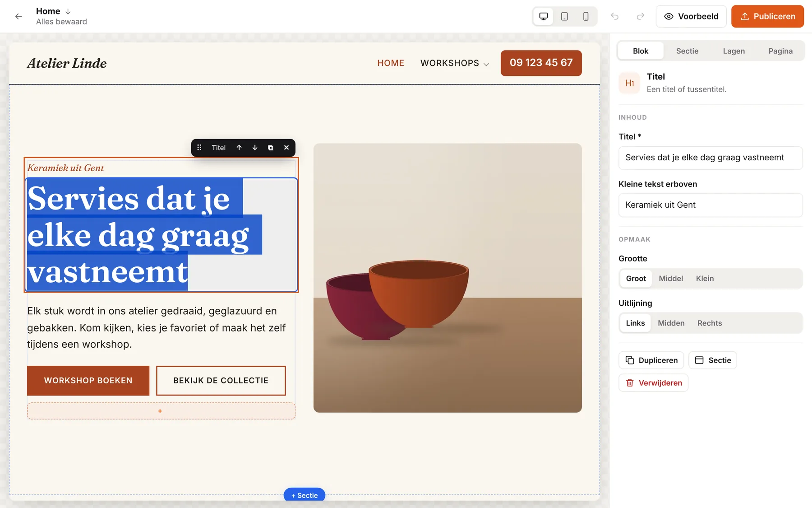Screen dimensions: 812x508
Task: Open the Pagina tab
Action: coord(780,51)
